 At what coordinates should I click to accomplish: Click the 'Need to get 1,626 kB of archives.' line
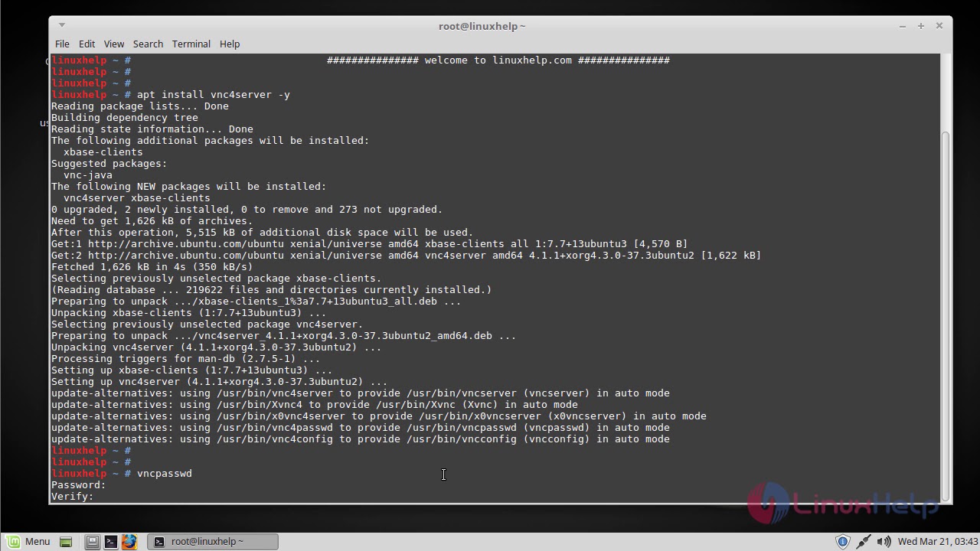pyautogui.click(x=152, y=221)
